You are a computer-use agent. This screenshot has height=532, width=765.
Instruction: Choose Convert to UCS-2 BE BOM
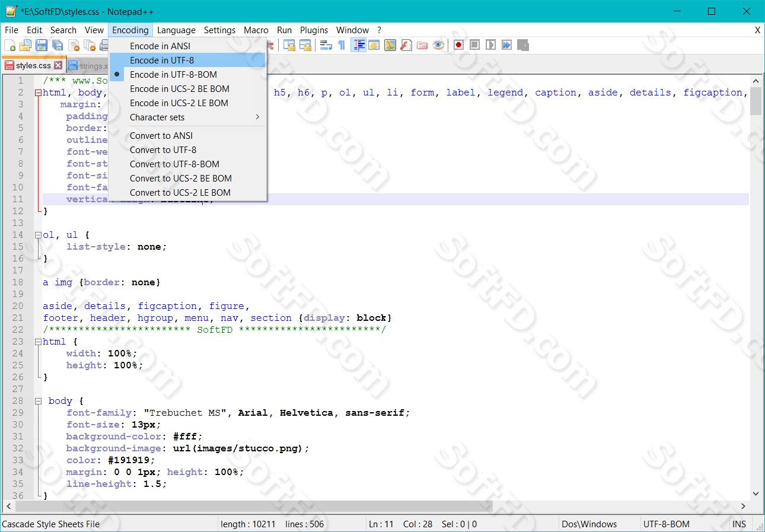[188, 178]
